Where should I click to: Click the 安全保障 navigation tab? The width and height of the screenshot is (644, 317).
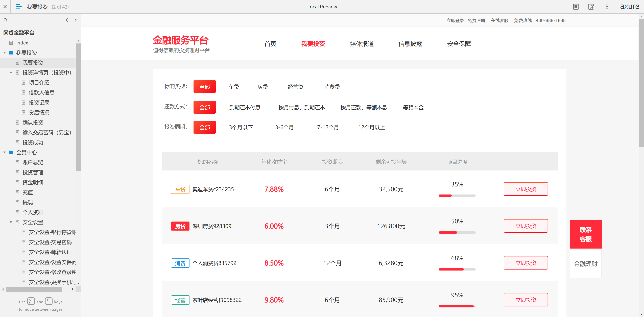tap(459, 44)
